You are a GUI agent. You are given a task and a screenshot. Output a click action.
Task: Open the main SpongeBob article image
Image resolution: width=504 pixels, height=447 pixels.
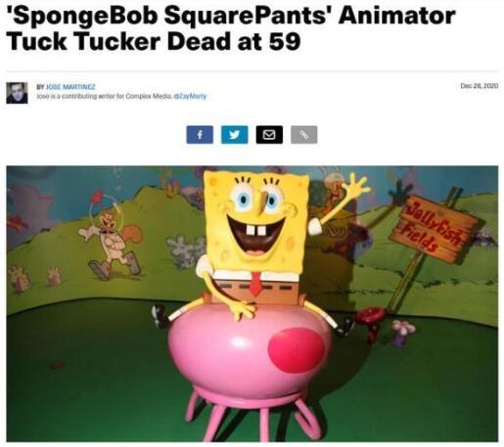tap(252, 303)
